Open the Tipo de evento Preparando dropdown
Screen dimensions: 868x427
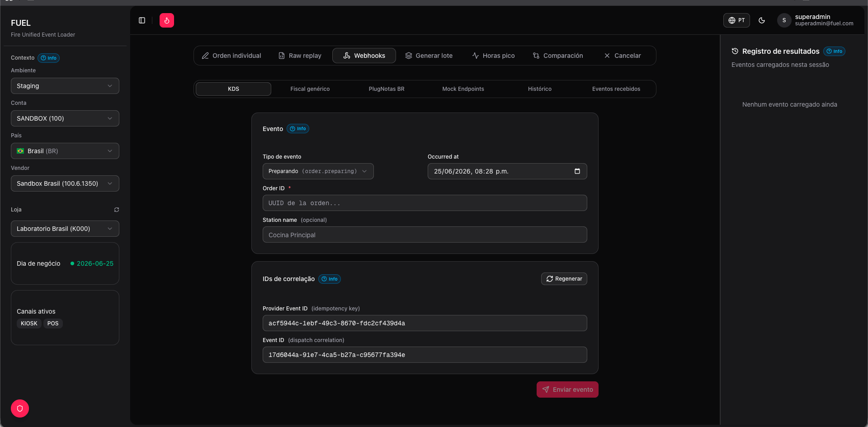(x=318, y=171)
